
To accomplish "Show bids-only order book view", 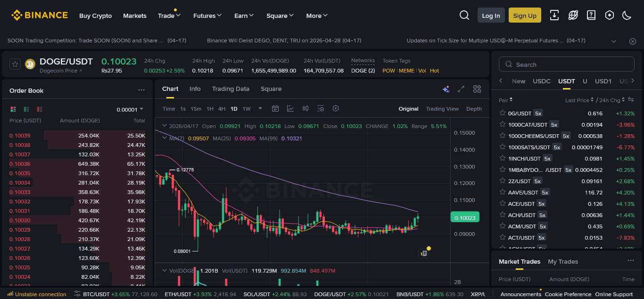I will pos(26,109).
